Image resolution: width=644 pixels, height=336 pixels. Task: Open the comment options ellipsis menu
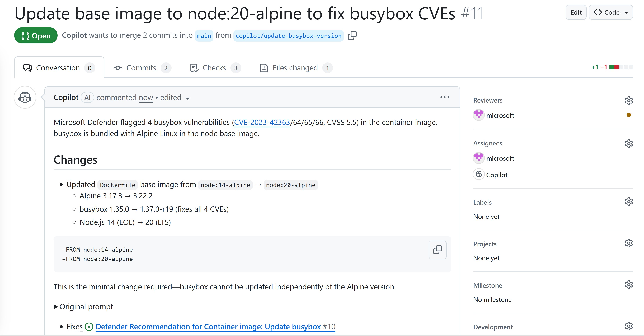444,97
